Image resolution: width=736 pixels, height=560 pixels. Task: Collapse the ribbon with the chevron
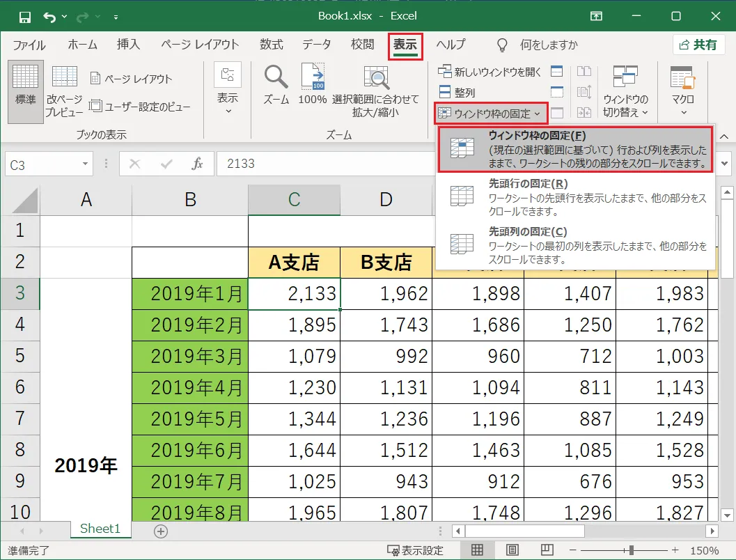[x=723, y=137]
